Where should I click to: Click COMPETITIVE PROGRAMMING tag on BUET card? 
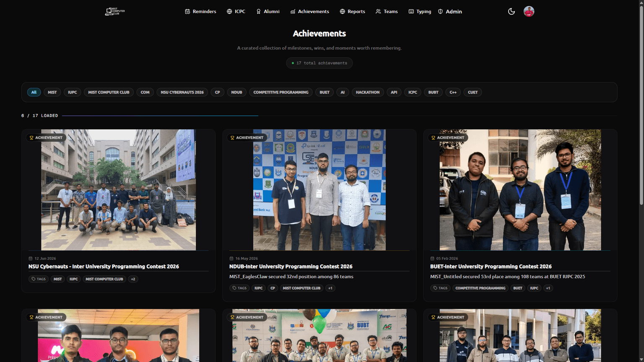pyautogui.click(x=480, y=288)
